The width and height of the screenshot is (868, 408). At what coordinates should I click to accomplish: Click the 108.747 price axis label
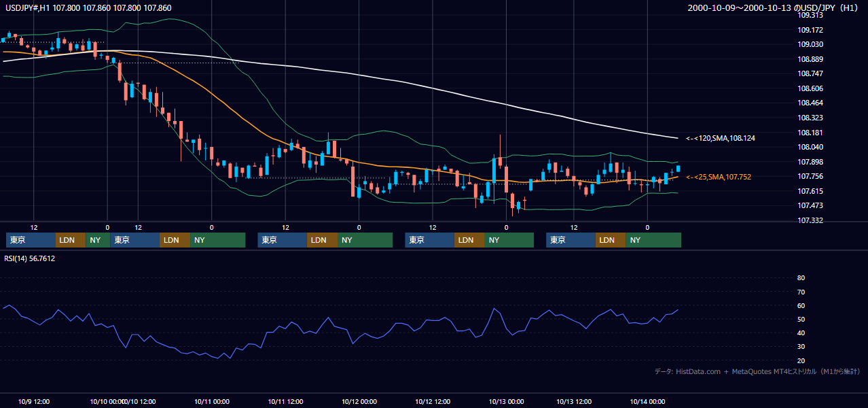(x=810, y=73)
